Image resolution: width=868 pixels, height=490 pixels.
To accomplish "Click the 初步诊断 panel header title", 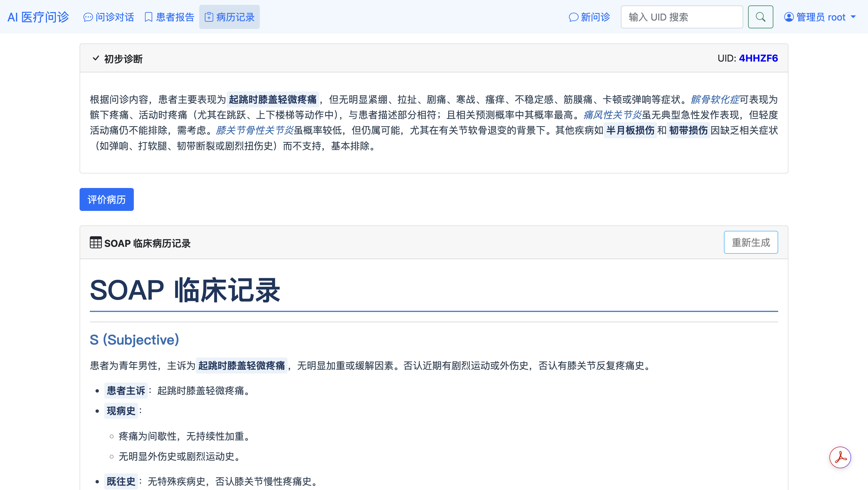I will [123, 59].
